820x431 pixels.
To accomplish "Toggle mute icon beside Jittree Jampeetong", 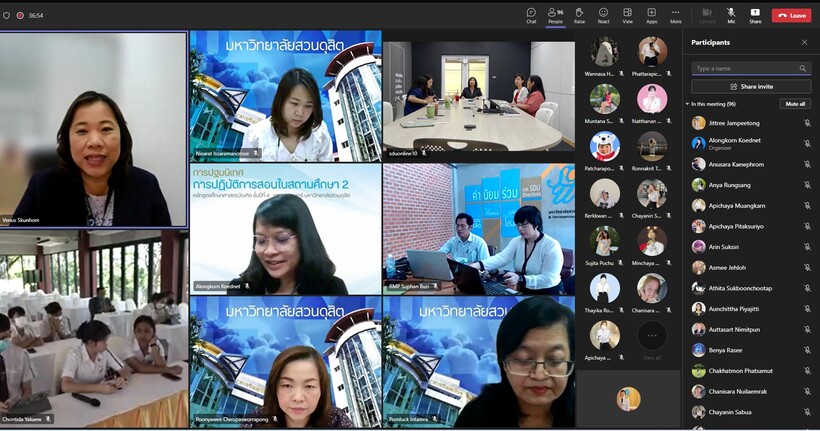I will pyautogui.click(x=807, y=123).
